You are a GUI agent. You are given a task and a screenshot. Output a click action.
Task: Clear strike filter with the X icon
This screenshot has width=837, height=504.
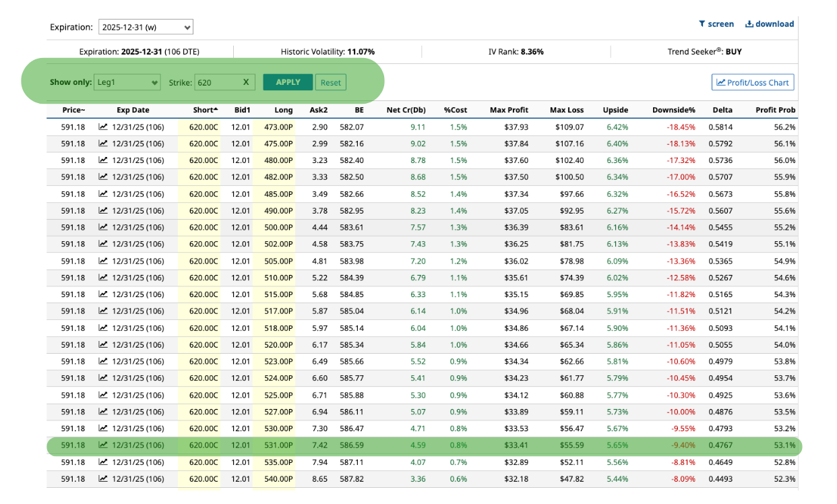[246, 82]
